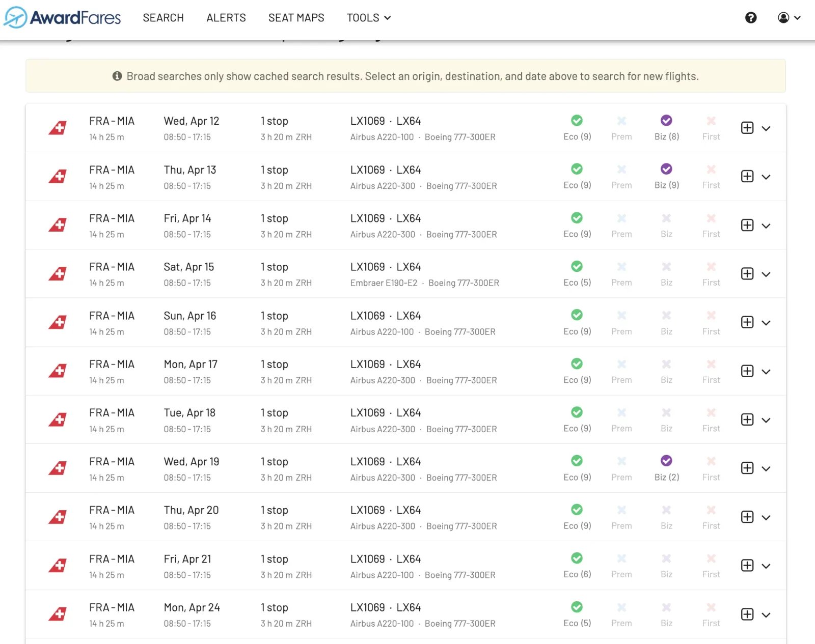The height and width of the screenshot is (644, 815).
Task: Add the Sat, Apr 15 flight with plus icon
Action: pos(747,273)
